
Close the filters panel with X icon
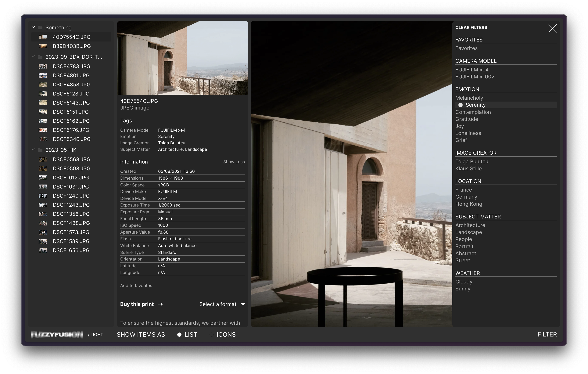click(x=552, y=29)
